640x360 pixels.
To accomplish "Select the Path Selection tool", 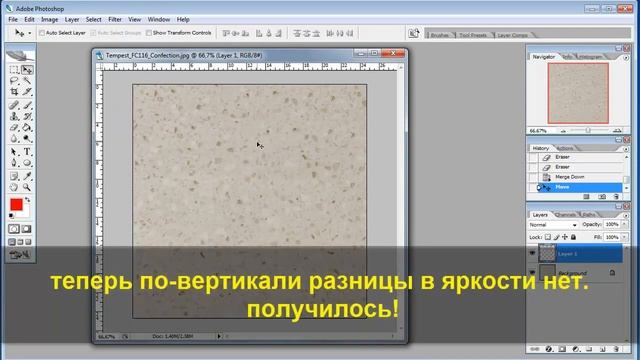I will [14, 152].
